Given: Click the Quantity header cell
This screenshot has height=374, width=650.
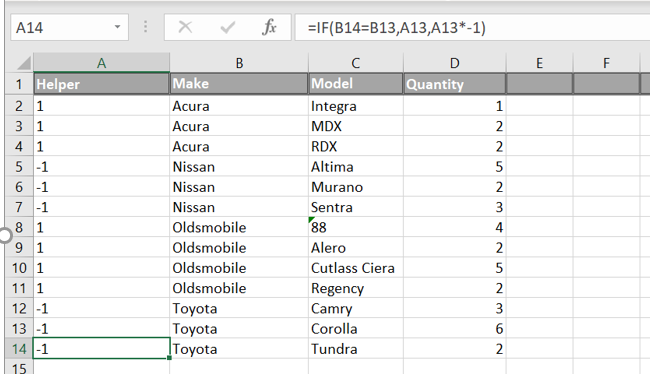Looking at the screenshot, I should [x=455, y=84].
